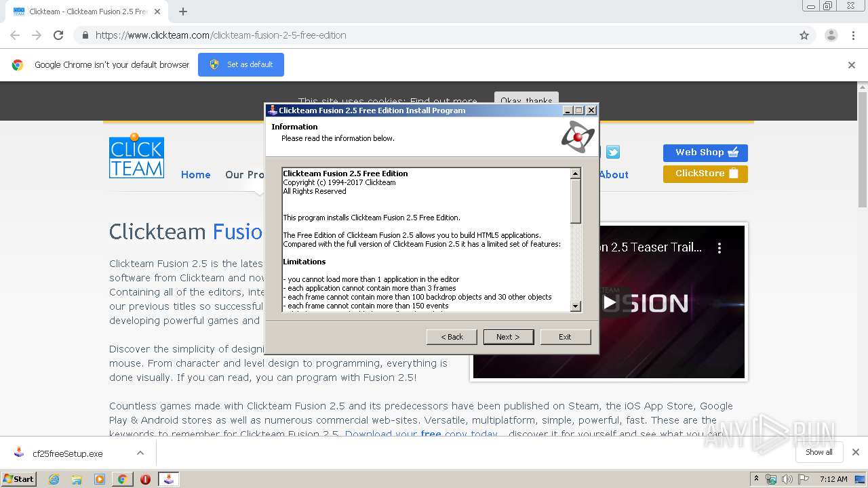This screenshot has height=488, width=868.
Task: Click the Clickteam Fusion 2.5 page heading
Action: tap(186, 232)
